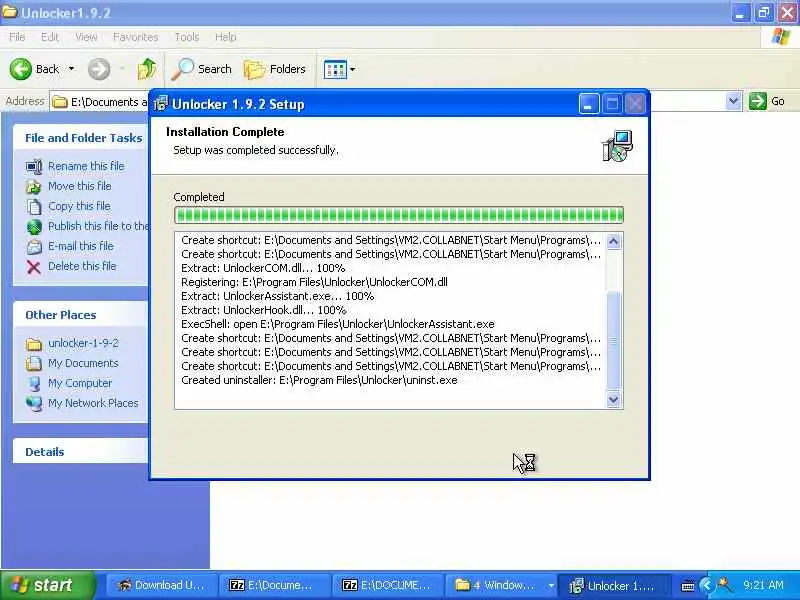Collapse the Other Places panel header
Screen dimensions: 800x600
pyautogui.click(x=80, y=314)
